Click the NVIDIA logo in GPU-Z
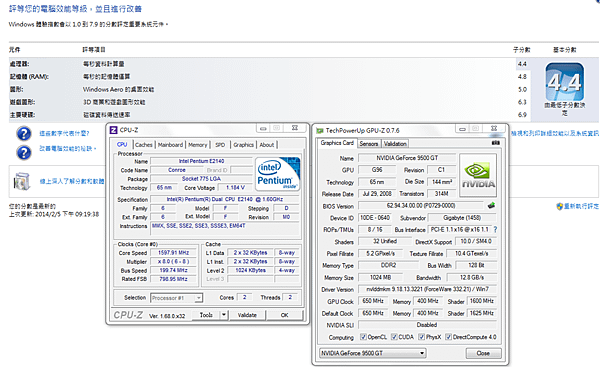The height and width of the screenshot is (367, 600). pyautogui.click(x=478, y=175)
